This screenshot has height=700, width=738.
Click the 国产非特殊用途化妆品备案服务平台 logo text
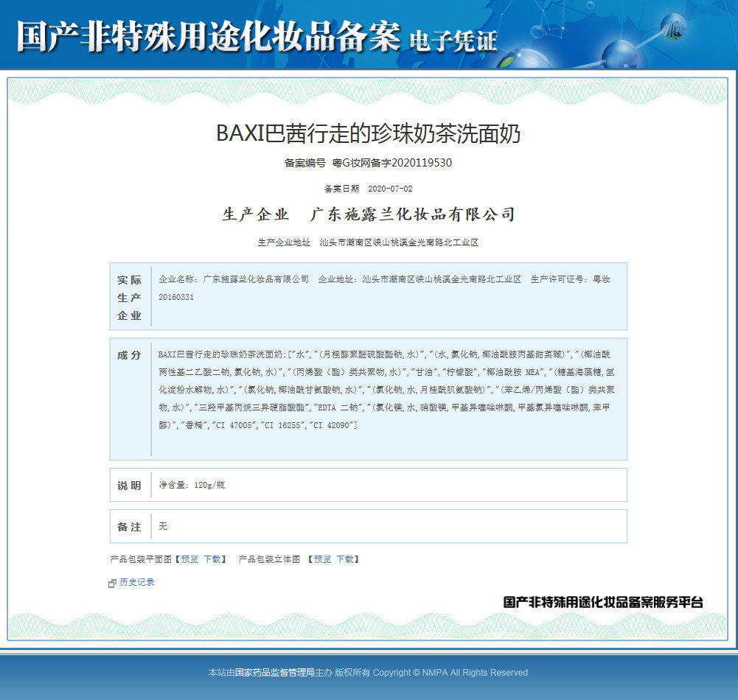(x=603, y=602)
